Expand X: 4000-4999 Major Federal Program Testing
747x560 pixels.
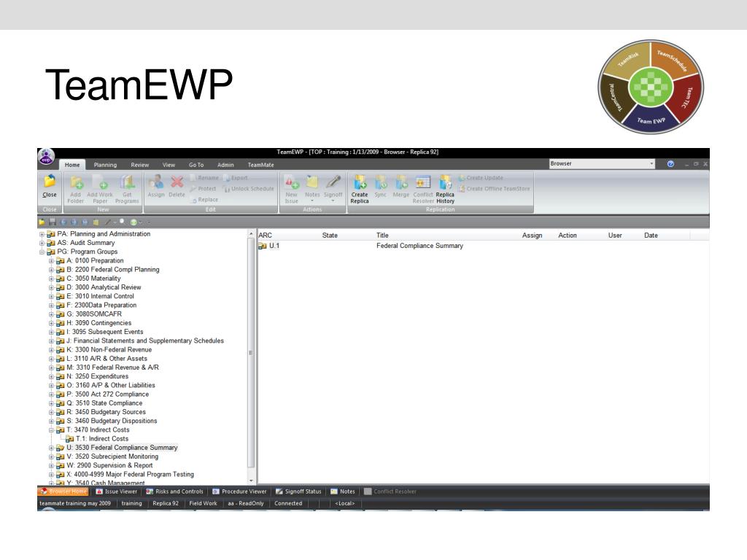point(52,475)
